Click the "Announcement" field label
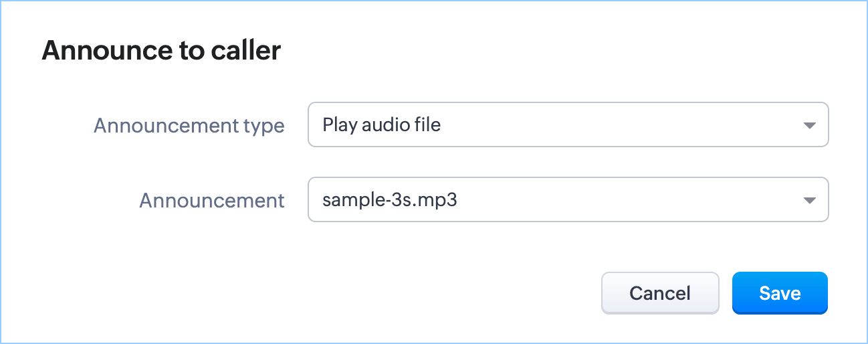Image resolution: width=868 pixels, height=344 pixels. pos(212,200)
